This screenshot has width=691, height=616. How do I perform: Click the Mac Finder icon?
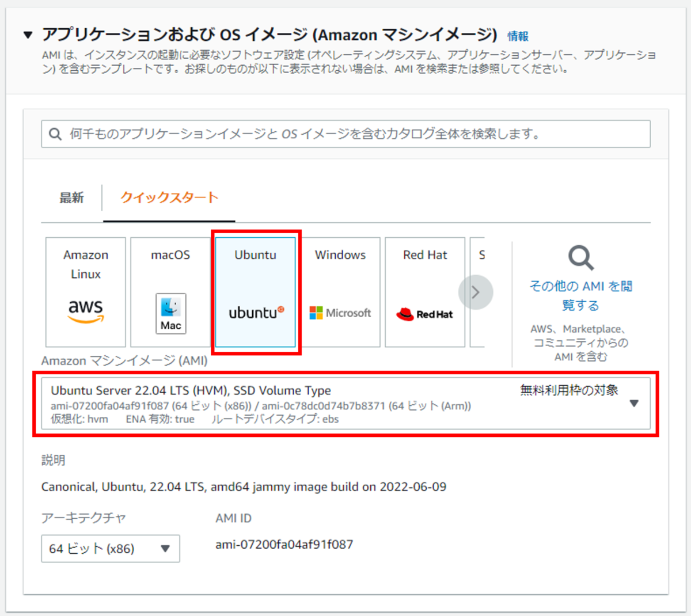[x=170, y=313]
